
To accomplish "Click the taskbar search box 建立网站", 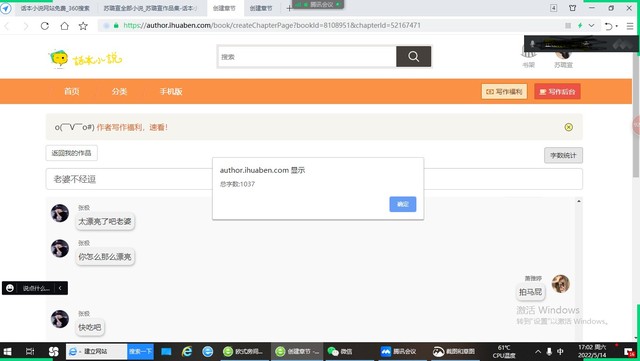I will pos(96,352).
